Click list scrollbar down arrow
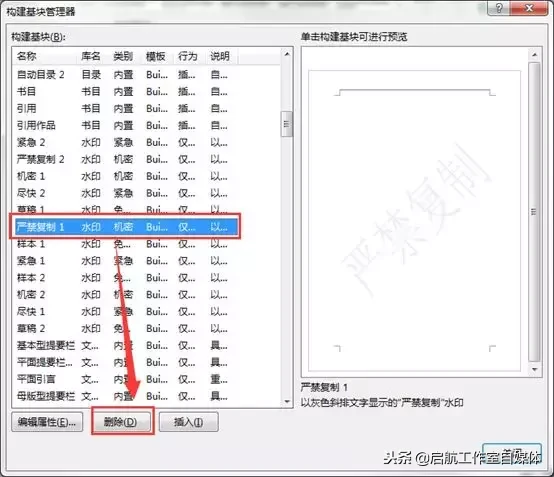Image resolution: width=554 pixels, height=477 pixels. pyautogui.click(x=287, y=401)
